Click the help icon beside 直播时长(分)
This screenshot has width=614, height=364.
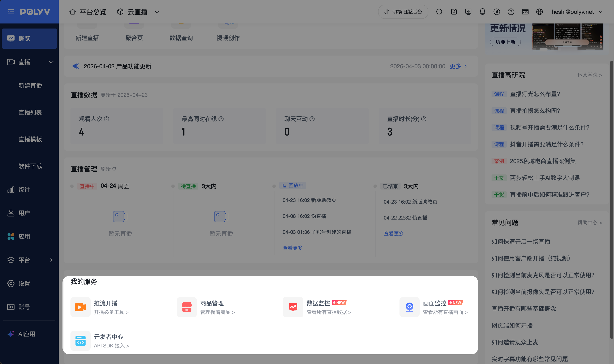(x=424, y=119)
